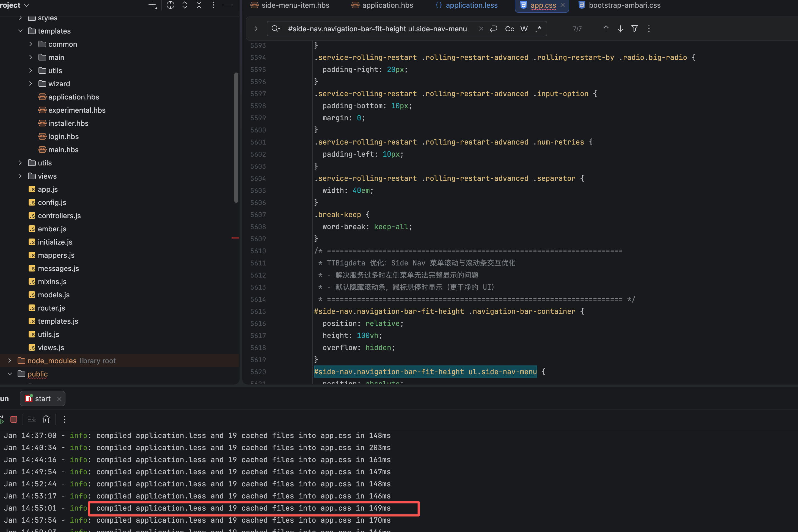Expand the wizard folder
The image size is (798, 532).
pos(31,84)
